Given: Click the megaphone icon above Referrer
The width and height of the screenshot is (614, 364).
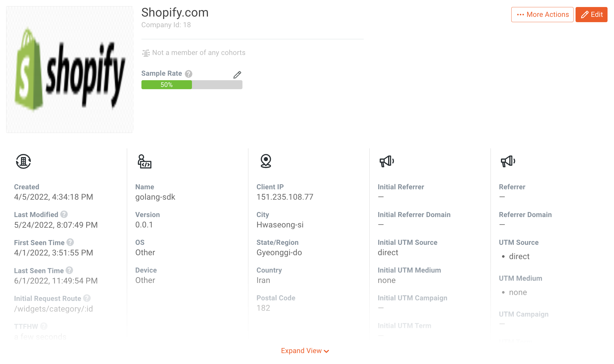Looking at the screenshot, I should tap(508, 161).
